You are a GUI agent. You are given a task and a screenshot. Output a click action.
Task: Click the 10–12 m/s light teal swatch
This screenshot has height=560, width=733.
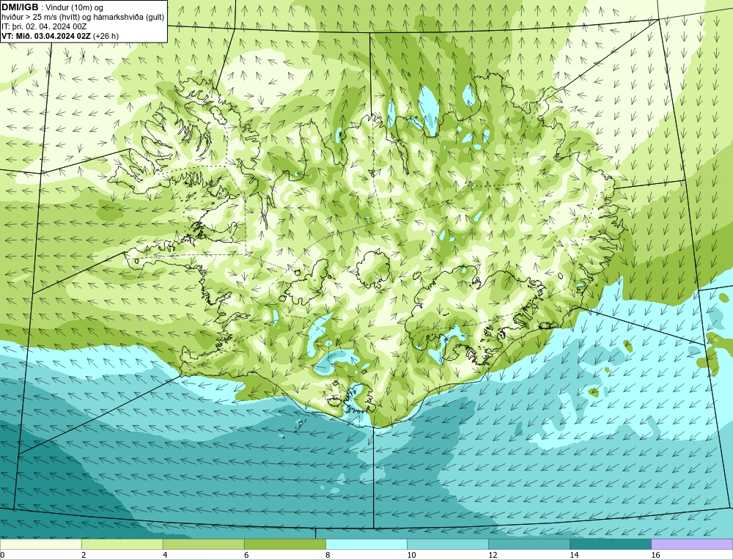[x=447, y=544]
